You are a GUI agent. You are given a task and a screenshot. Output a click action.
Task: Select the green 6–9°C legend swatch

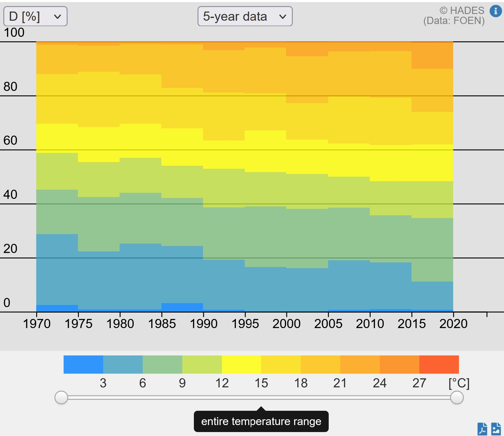[x=162, y=365]
